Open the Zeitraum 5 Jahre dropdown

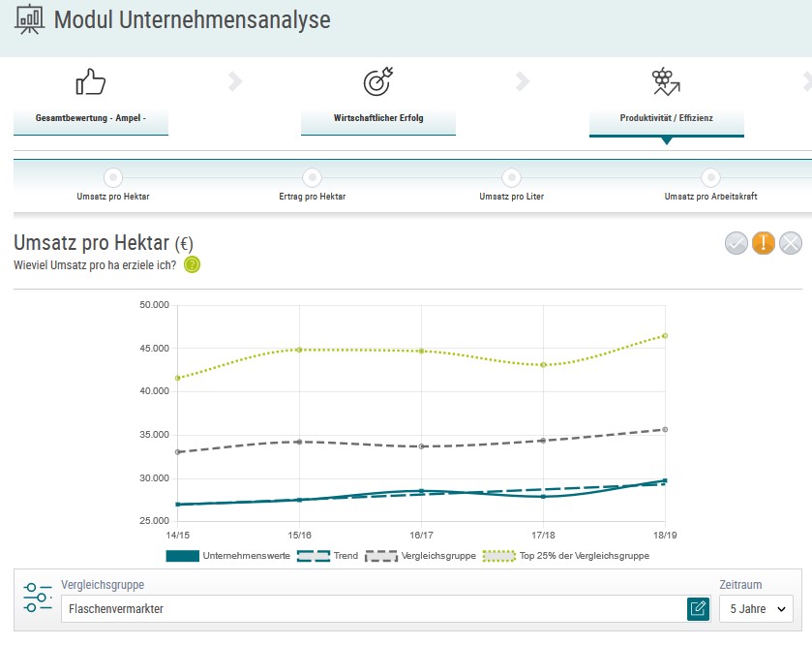pyautogui.click(x=755, y=608)
